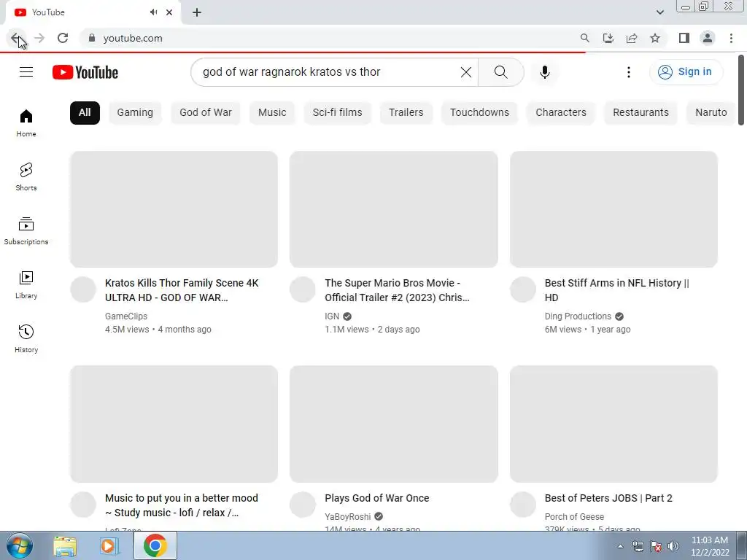This screenshot has width=747, height=560.
Task: Click the install app icon in address bar
Action: pos(608,38)
